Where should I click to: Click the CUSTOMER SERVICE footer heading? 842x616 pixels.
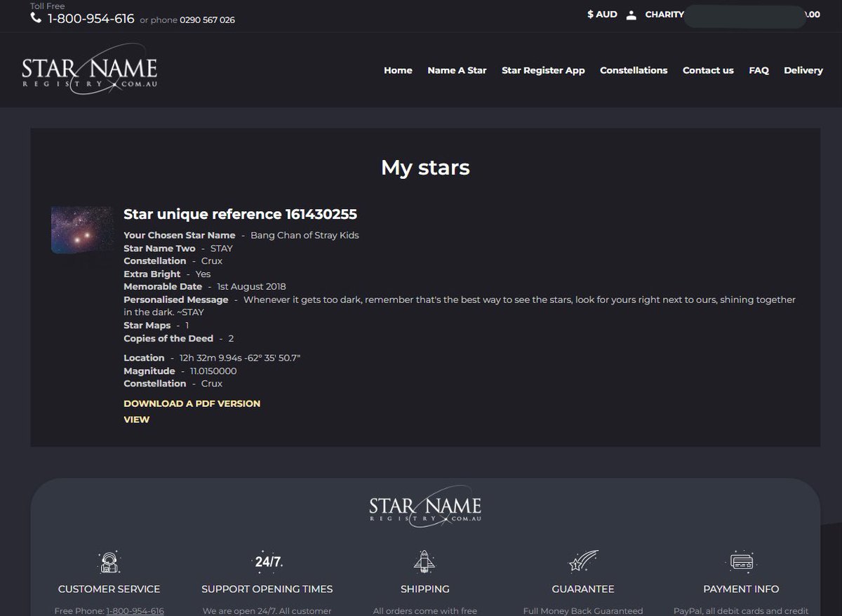point(109,589)
